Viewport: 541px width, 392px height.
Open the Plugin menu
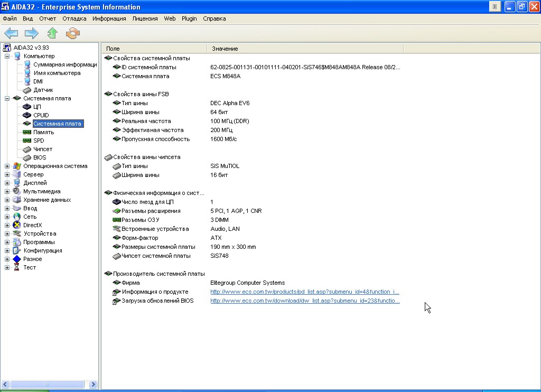(x=189, y=18)
